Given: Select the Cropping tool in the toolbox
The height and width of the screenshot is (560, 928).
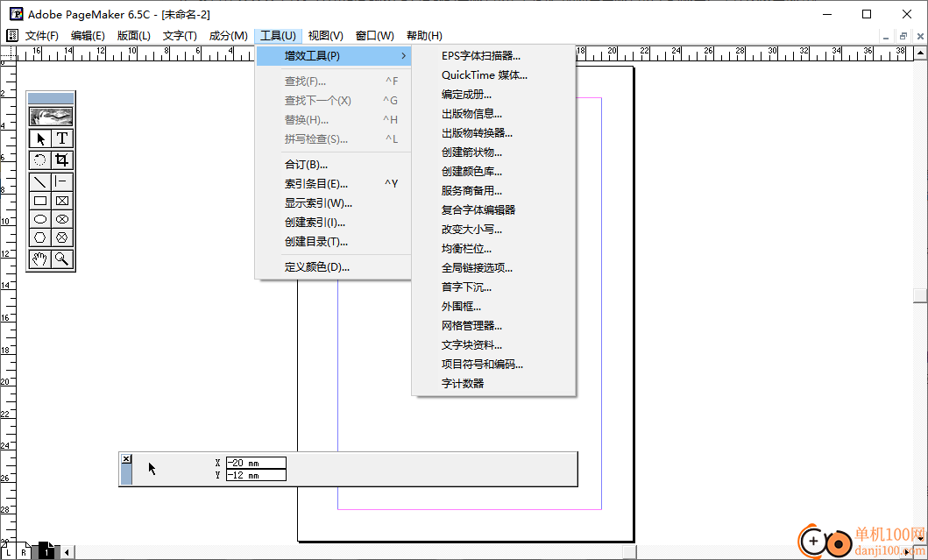Looking at the screenshot, I should click(62, 159).
